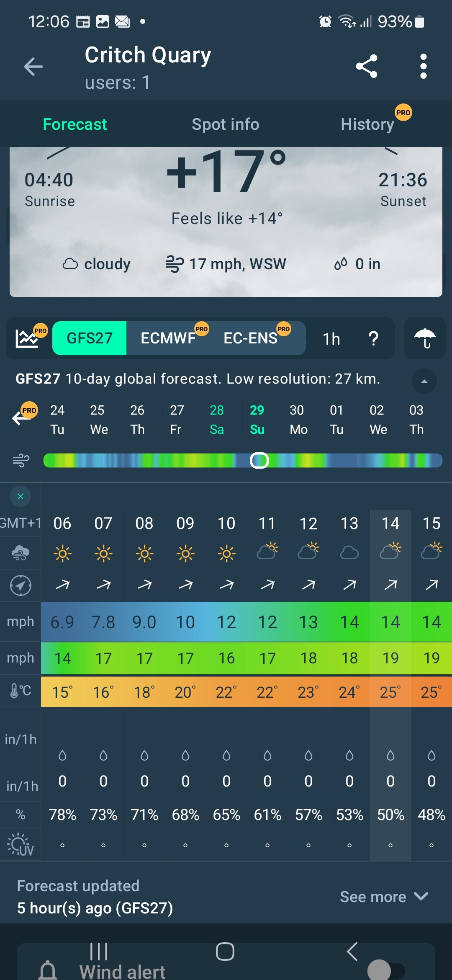Tap the Wind alert bell icon

click(48, 970)
